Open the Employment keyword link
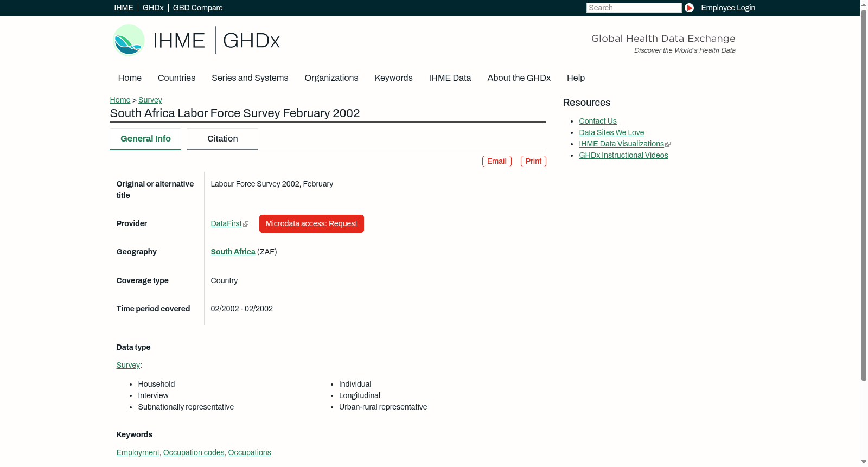The width and height of the screenshot is (868, 467). point(138,453)
